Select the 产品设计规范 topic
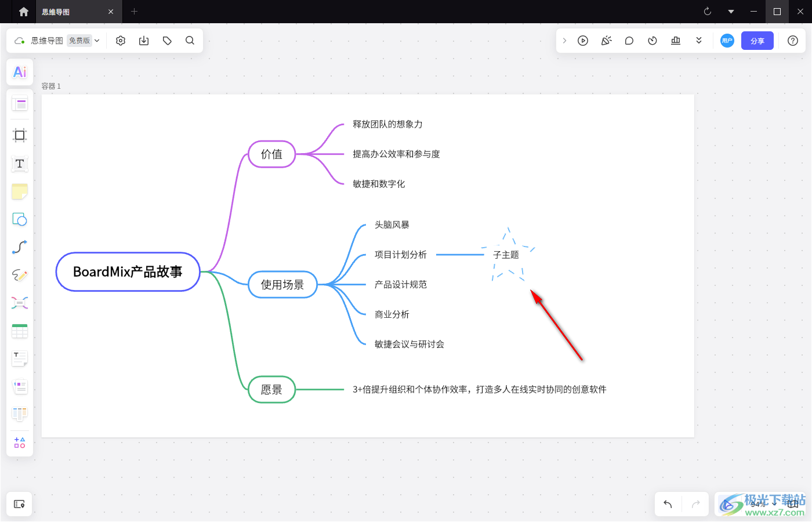 click(401, 285)
